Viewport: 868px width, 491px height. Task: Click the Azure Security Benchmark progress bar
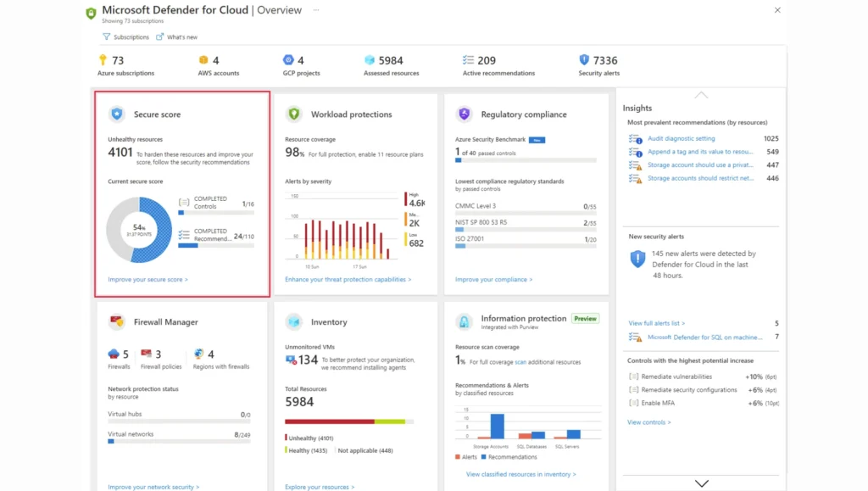(526, 160)
